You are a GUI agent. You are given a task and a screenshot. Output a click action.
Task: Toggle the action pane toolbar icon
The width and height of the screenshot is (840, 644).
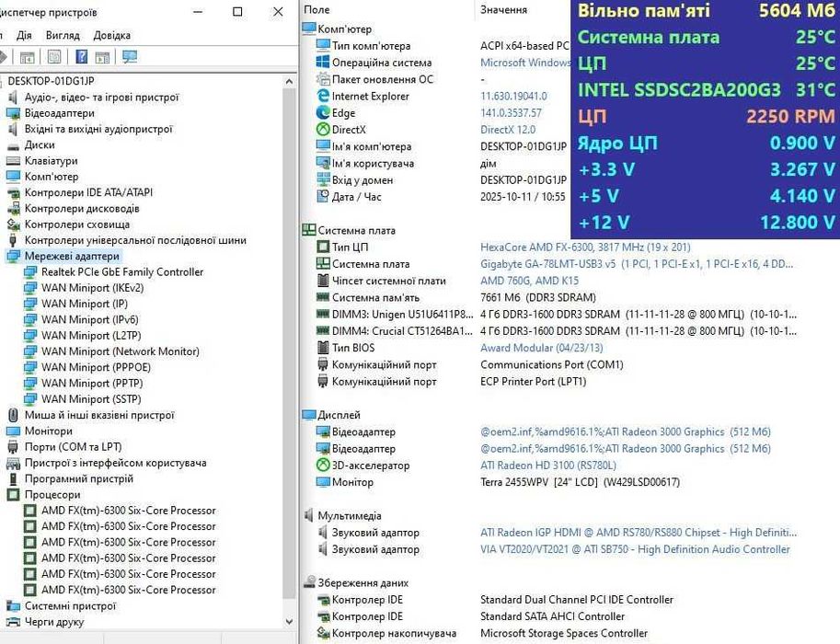pyautogui.click(x=102, y=57)
